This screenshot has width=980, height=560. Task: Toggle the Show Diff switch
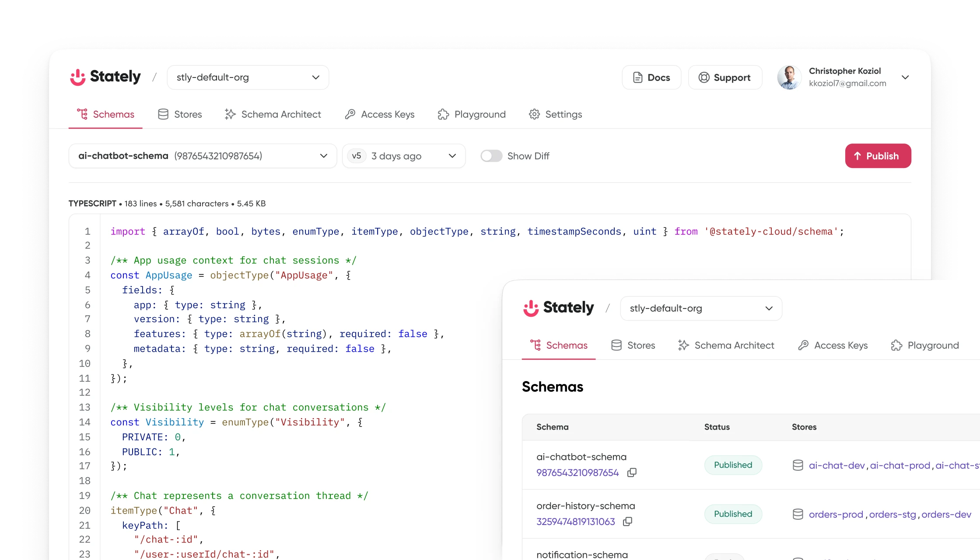coord(491,156)
